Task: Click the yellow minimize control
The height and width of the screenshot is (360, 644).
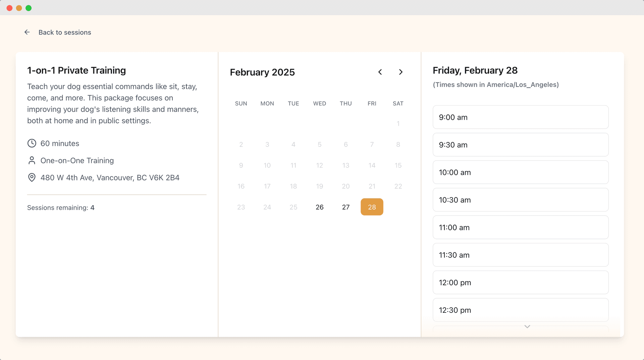Action: click(19, 8)
